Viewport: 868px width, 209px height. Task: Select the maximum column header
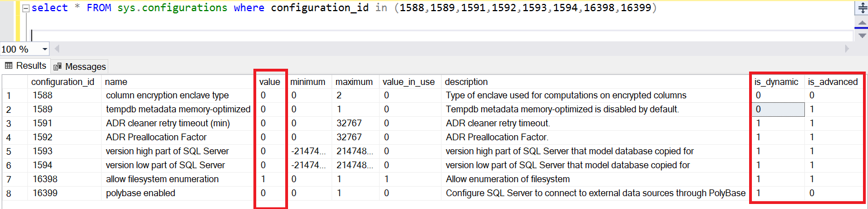click(355, 82)
